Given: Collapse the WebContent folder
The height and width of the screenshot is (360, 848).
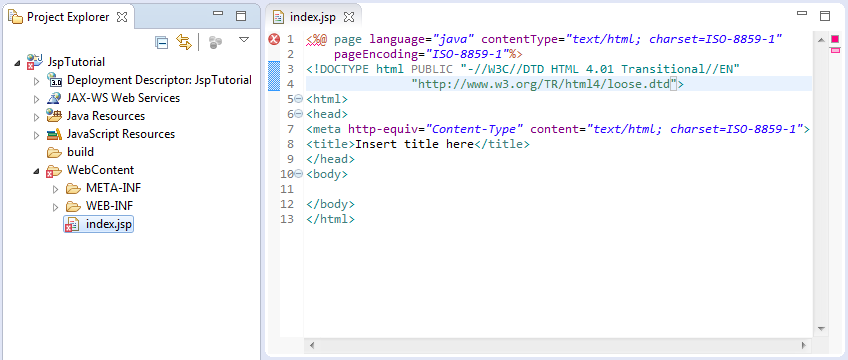Looking at the screenshot, I should (36, 171).
